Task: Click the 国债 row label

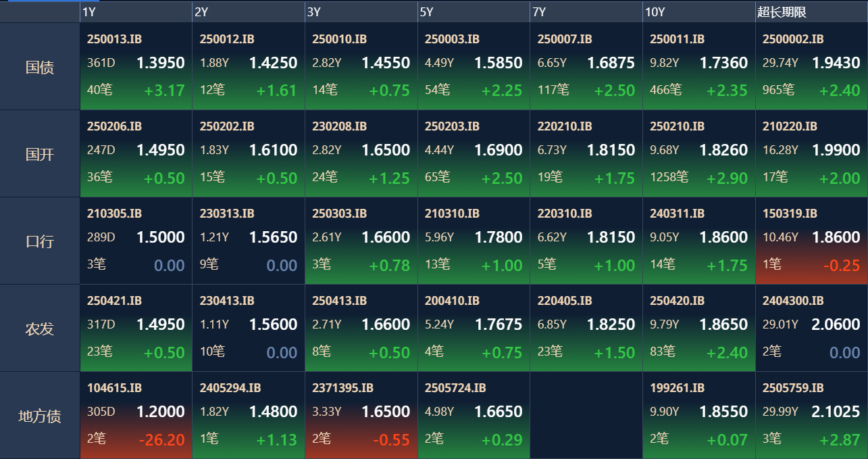Action: point(40,67)
